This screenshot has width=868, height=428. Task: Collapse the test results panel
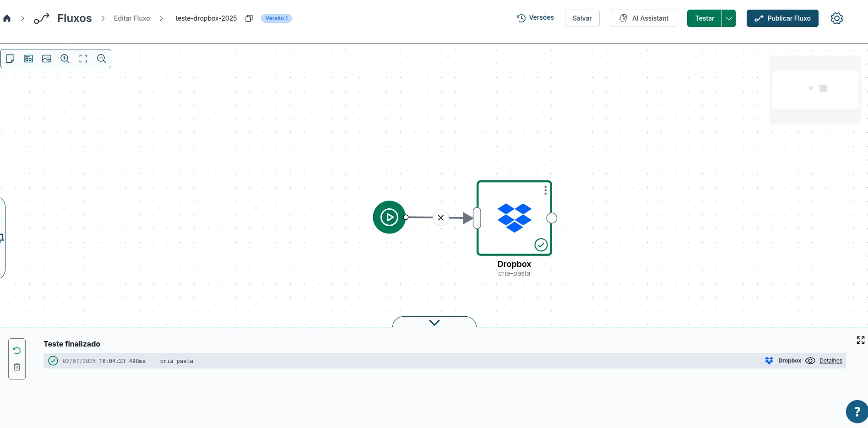pyautogui.click(x=434, y=322)
